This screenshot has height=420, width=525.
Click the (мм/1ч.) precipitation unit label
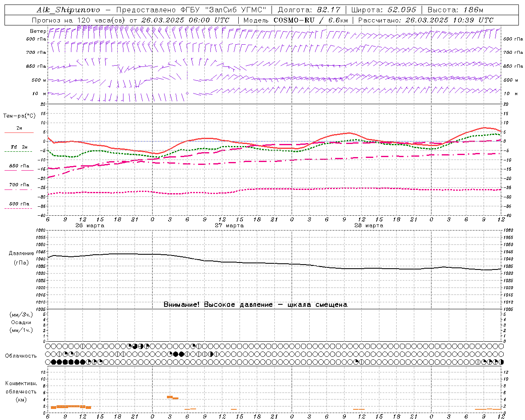(21, 330)
